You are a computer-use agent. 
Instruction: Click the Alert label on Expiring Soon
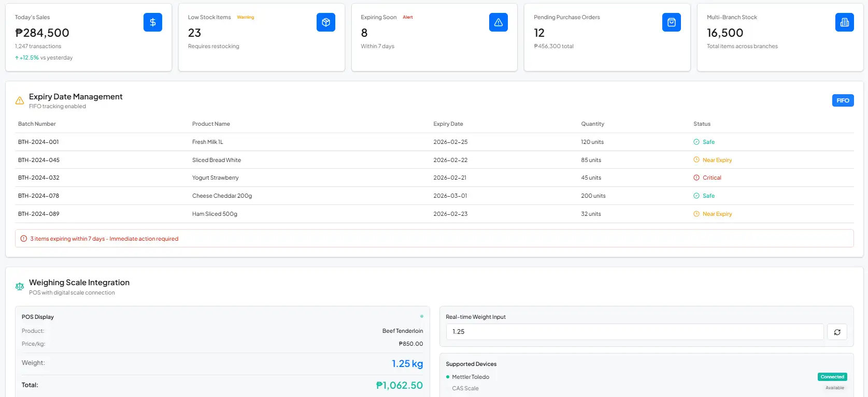point(408,17)
